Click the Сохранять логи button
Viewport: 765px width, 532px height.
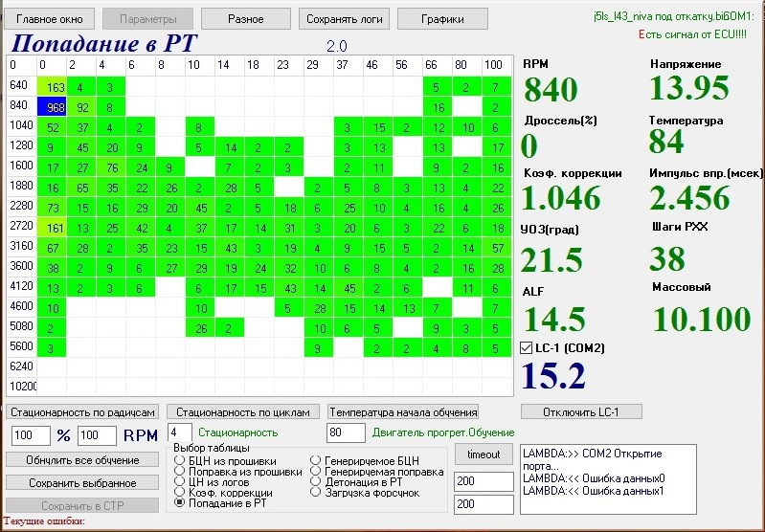(344, 19)
